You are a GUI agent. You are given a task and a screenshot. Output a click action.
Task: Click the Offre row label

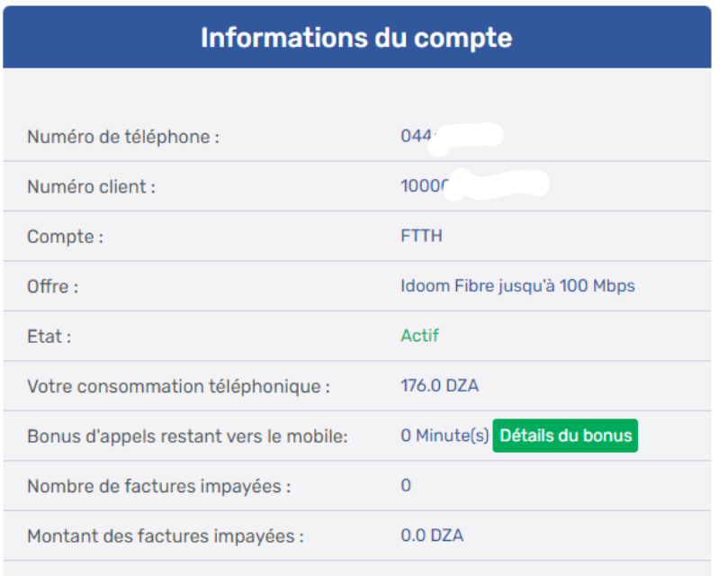(52, 286)
